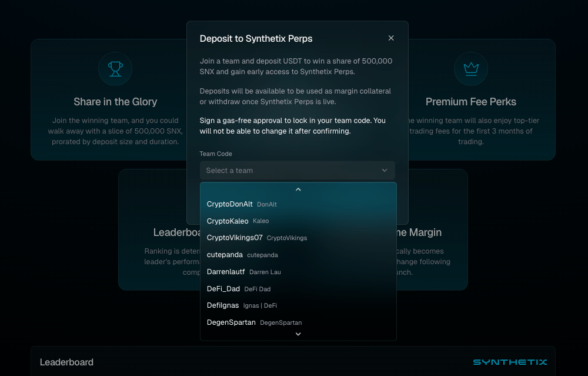Pick CryptoVikings07 from the team list
588x376 pixels.
(298, 238)
